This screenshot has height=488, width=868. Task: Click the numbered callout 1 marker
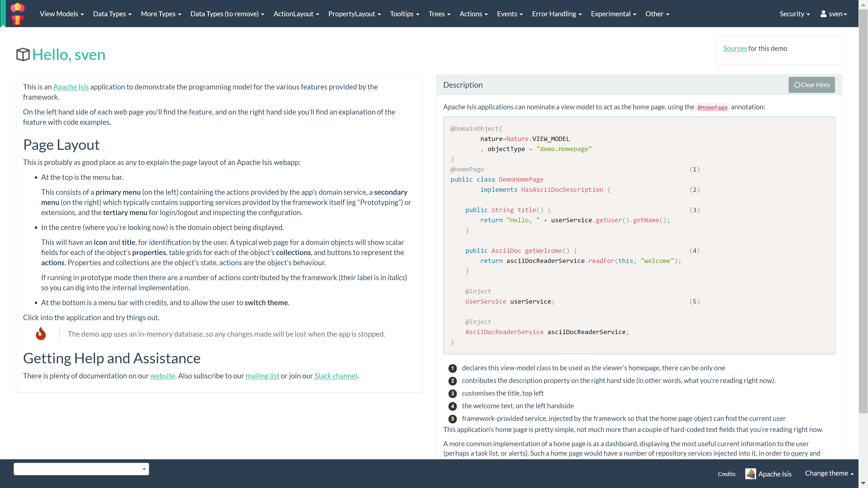coord(453,368)
